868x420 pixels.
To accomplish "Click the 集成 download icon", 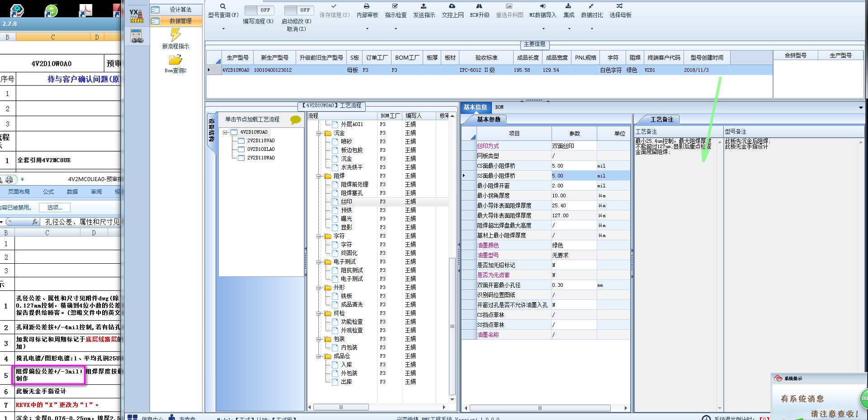I will pos(568,6).
